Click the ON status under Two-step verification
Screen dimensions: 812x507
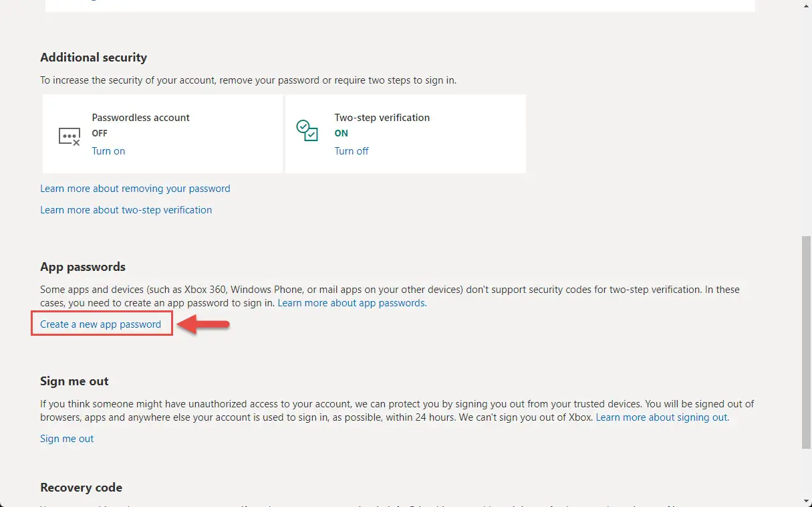pos(342,133)
